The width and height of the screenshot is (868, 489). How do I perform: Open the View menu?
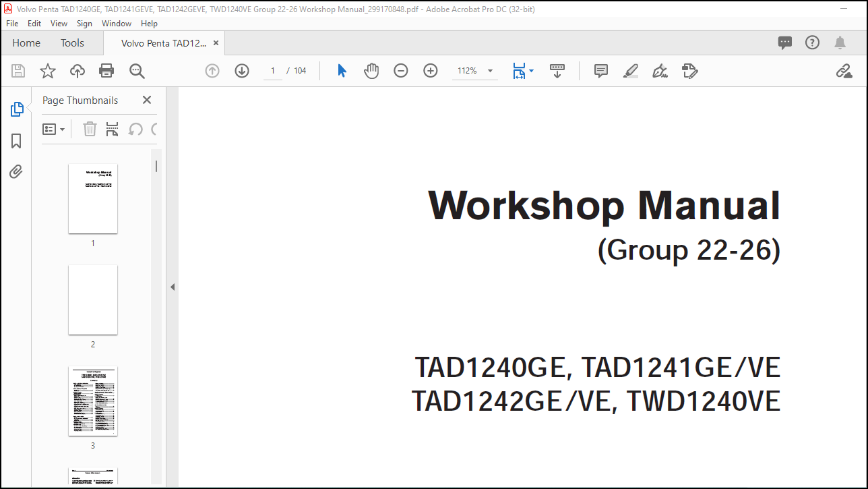tap(59, 23)
